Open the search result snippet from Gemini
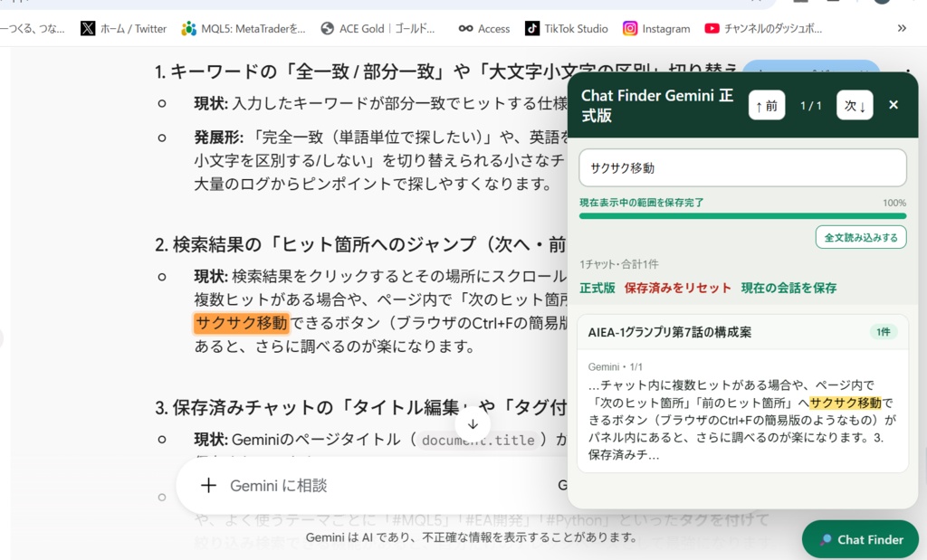This screenshot has height=560, width=927. 742,411
